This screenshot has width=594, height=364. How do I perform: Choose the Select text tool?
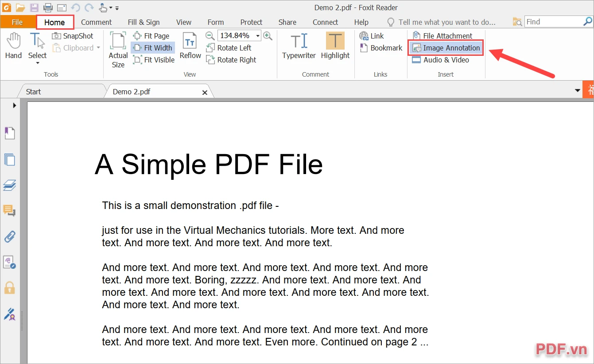tap(37, 46)
